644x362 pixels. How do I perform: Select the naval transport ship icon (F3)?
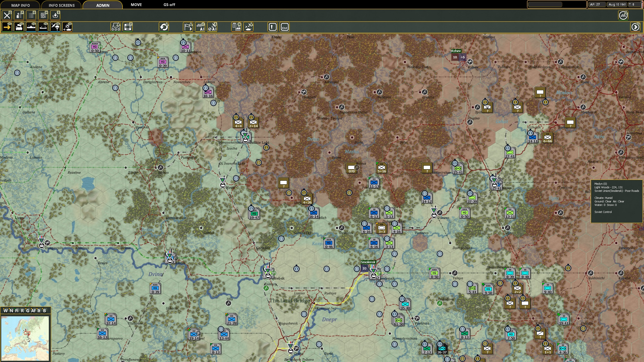point(31,27)
